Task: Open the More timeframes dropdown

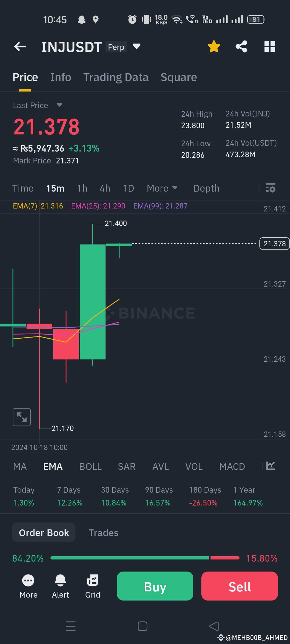Action: [162, 188]
